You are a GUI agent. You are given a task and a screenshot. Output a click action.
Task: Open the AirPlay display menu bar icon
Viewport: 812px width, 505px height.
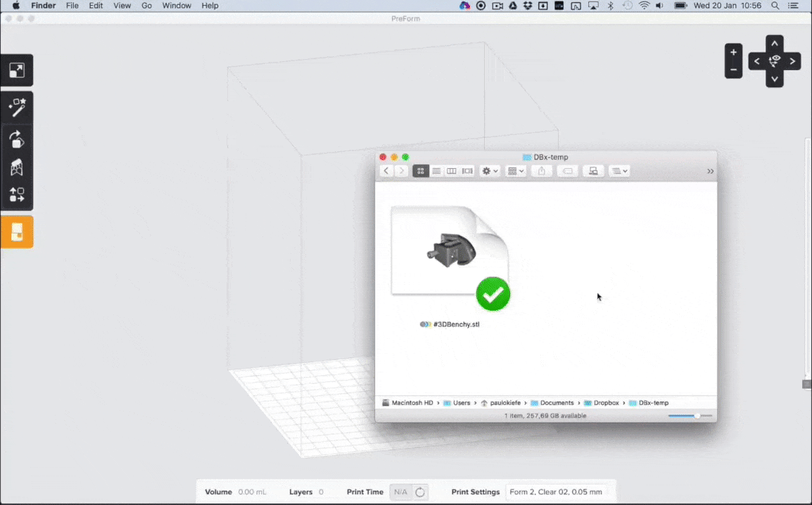coord(593,6)
